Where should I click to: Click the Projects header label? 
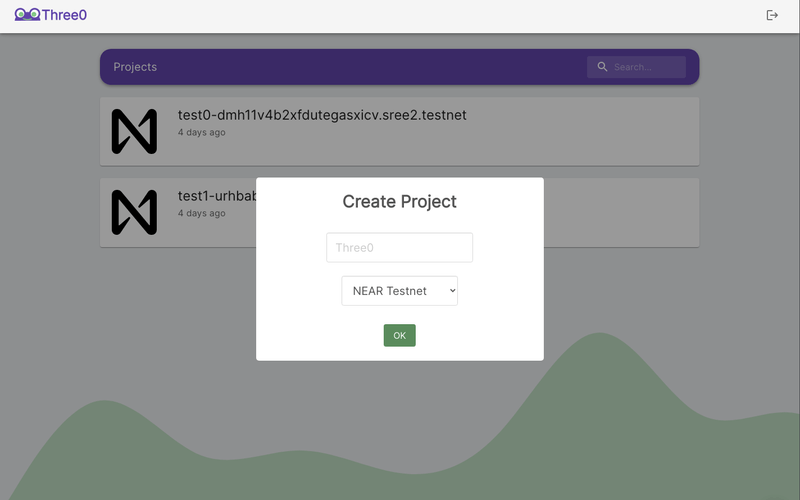pyautogui.click(x=135, y=67)
